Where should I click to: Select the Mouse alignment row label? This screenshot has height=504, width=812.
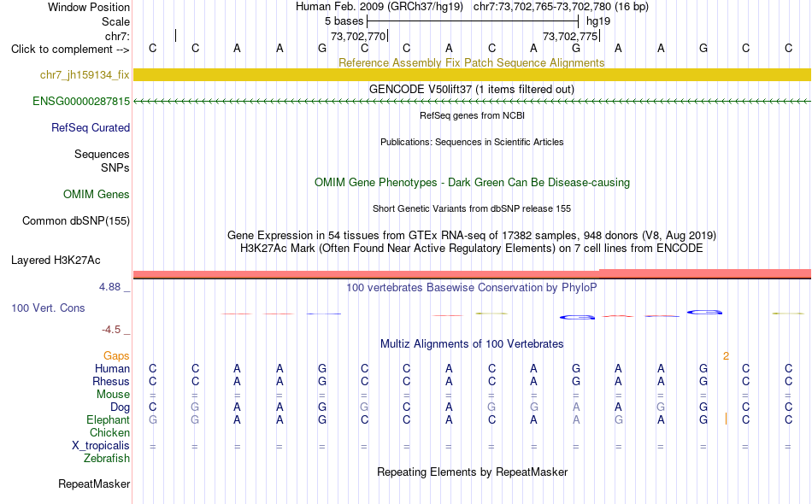[114, 395]
